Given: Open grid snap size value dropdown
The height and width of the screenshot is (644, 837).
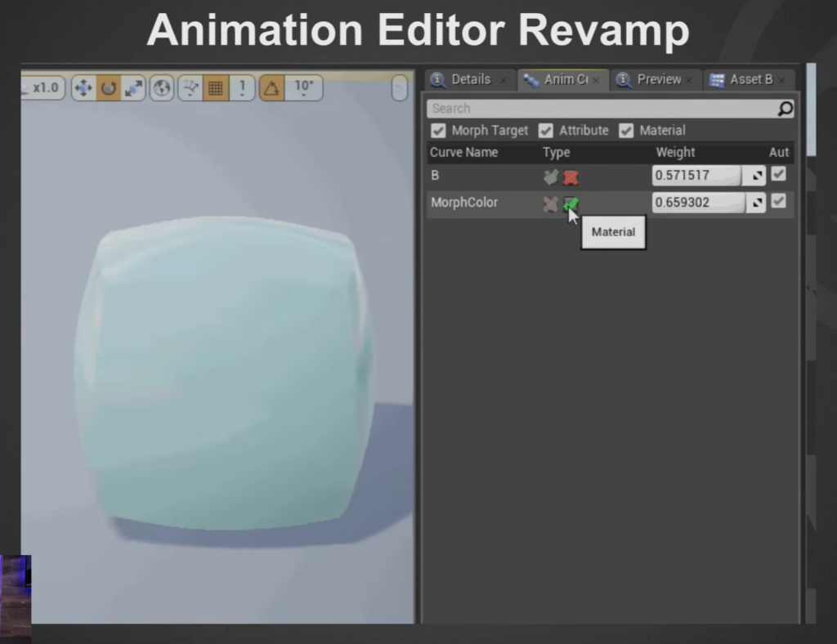Looking at the screenshot, I should 242,87.
